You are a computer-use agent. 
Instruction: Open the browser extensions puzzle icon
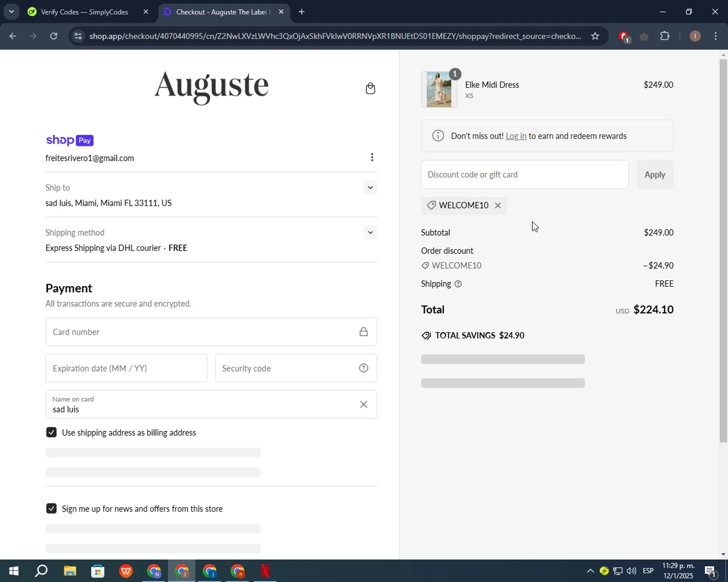coord(665,36)
